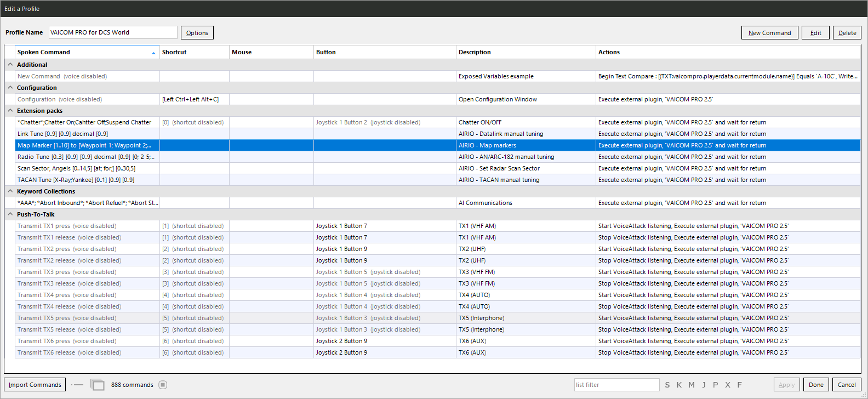Click the New Command button

click(770, 33)
